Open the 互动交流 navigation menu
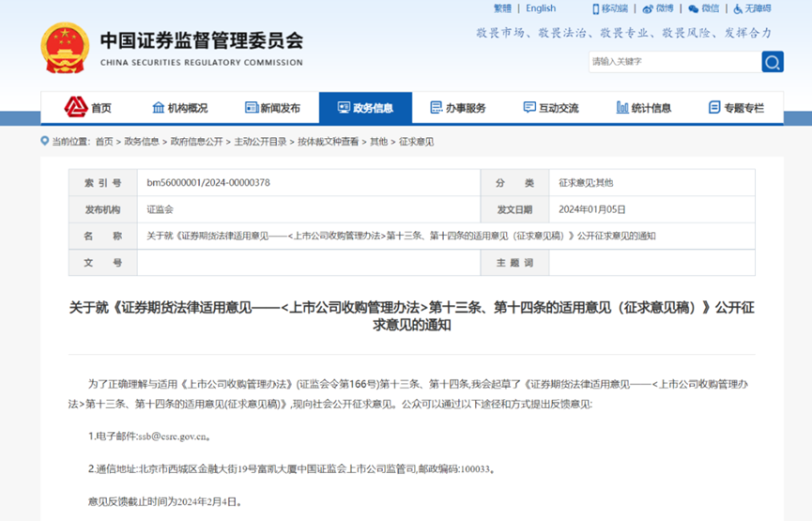The image size is (812, 521). 550,108
